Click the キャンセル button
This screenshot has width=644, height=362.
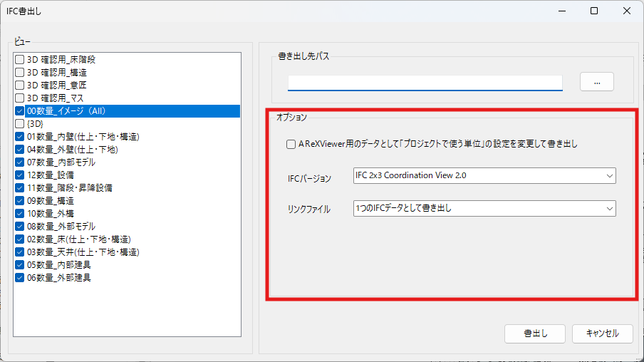pyautogui.click(x=601, y=333)
